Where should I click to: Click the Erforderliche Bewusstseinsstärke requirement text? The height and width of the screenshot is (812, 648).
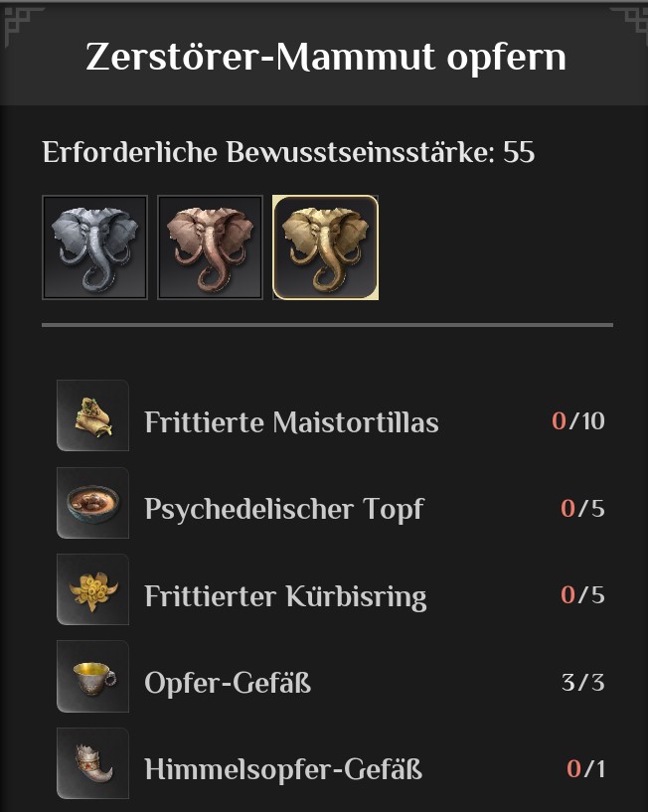[x=288, y=153]
